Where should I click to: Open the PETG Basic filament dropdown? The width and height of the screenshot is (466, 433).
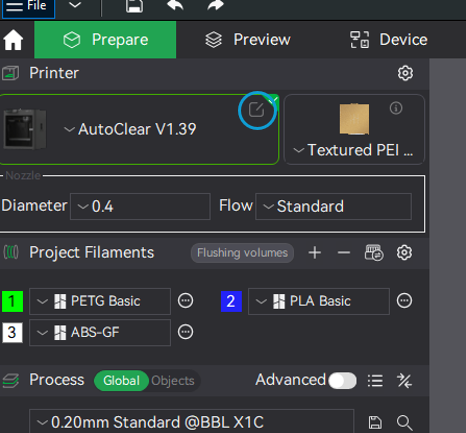(100, 301)
